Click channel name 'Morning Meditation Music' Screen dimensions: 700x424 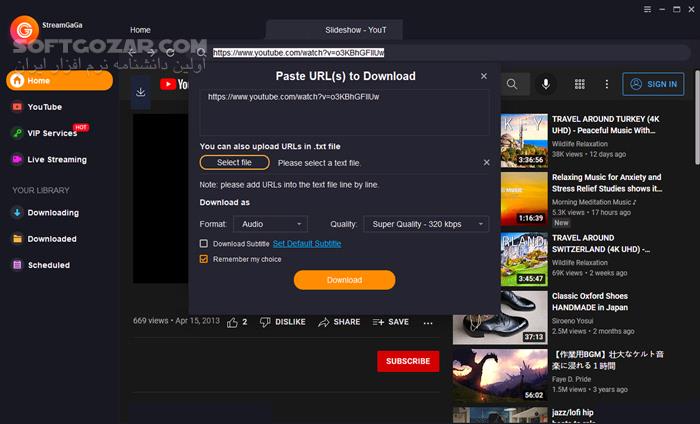click(592, 202)
